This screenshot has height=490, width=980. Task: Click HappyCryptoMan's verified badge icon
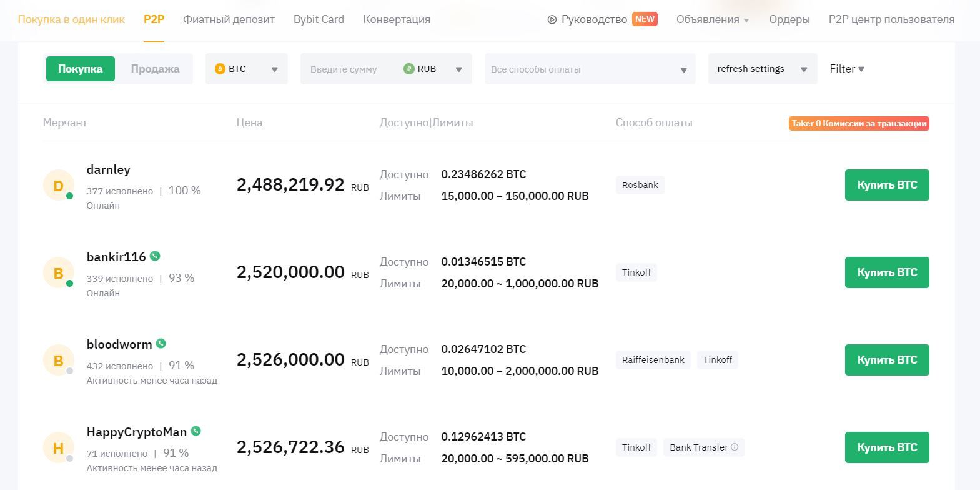pyautogui.click(x=196, y=431)
